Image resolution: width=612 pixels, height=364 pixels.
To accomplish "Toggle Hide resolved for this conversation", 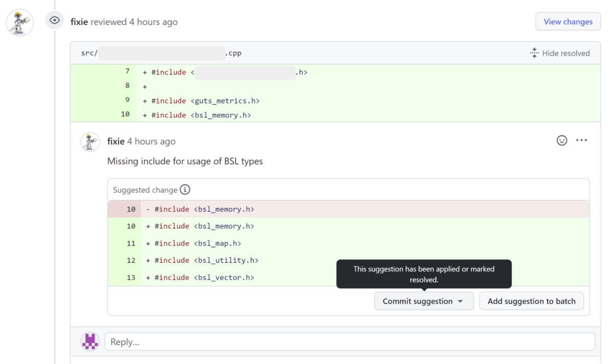I will point(565,53).
